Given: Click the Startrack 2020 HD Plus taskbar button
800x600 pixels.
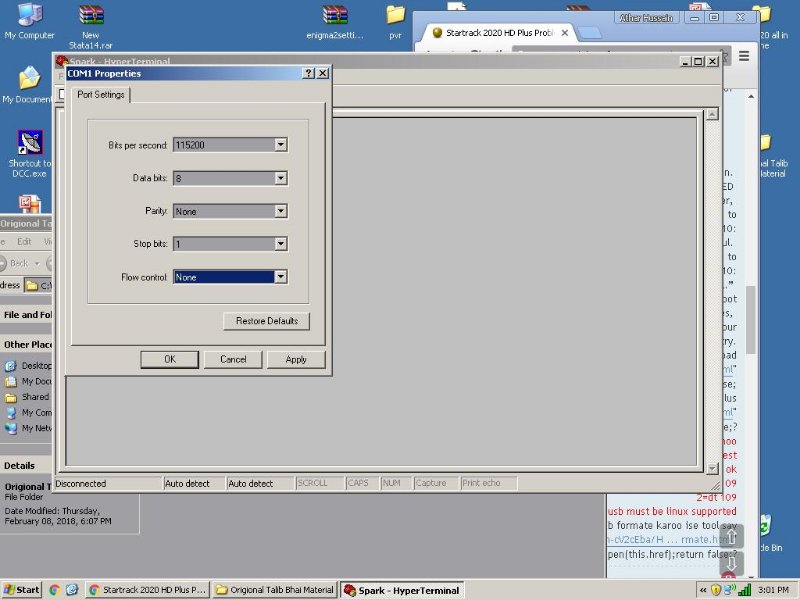Looking at the screenshot, I should pyautogui.click(x=147, y=590).
